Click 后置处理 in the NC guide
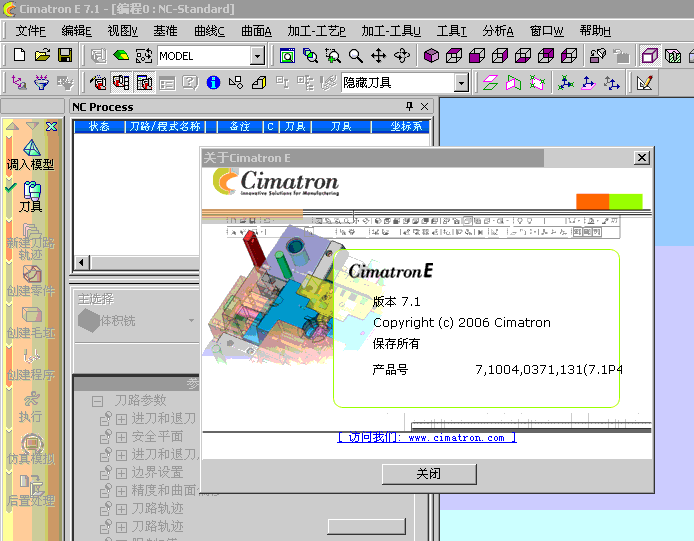Screen dimensions: 694x541 click(x=31, y=491)
